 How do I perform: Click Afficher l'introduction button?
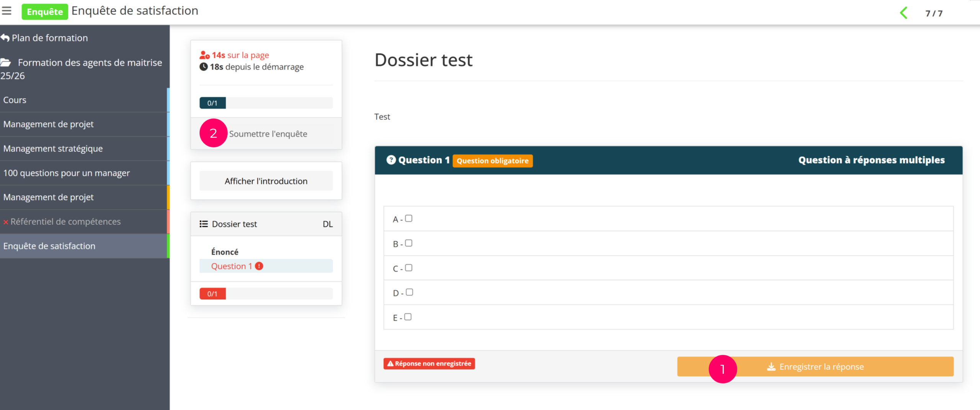266,181
